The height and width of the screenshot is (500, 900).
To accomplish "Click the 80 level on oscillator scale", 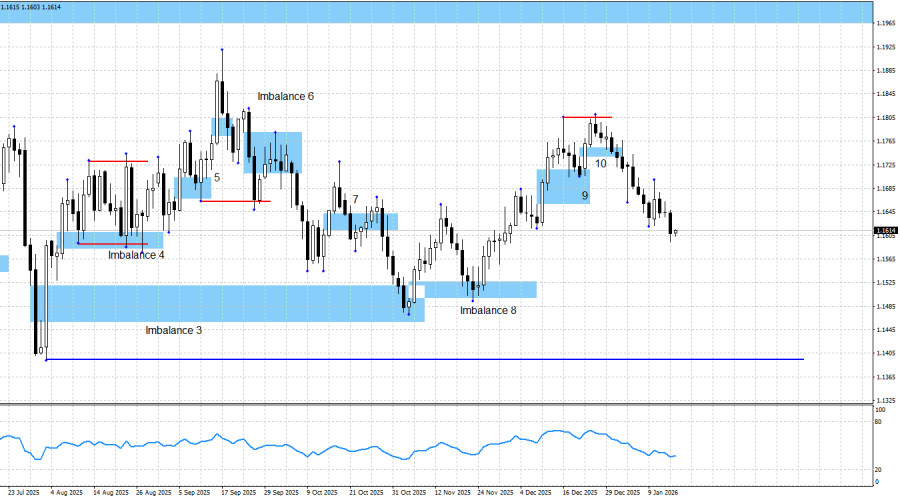I will [x=879, y=422].
